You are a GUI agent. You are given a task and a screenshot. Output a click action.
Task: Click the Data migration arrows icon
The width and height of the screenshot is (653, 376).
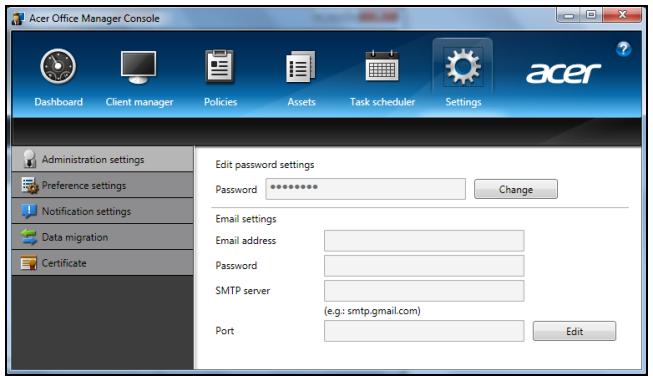(x=29, y=237)
